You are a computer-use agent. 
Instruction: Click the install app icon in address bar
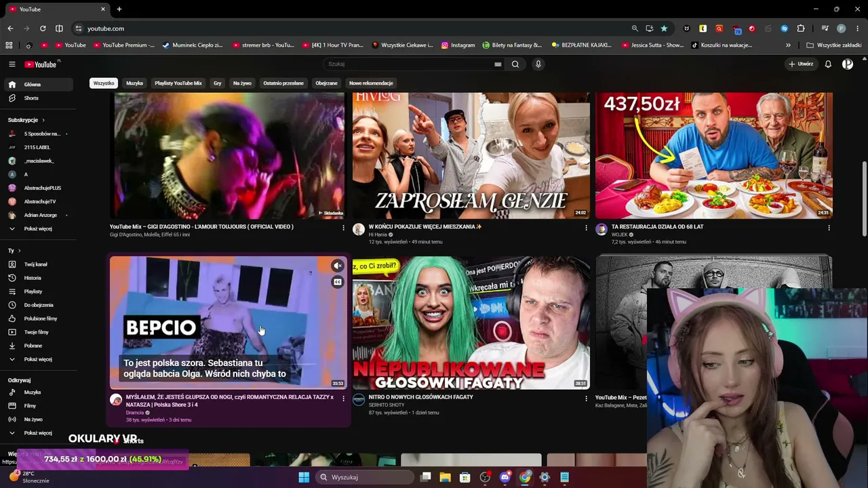650,28
